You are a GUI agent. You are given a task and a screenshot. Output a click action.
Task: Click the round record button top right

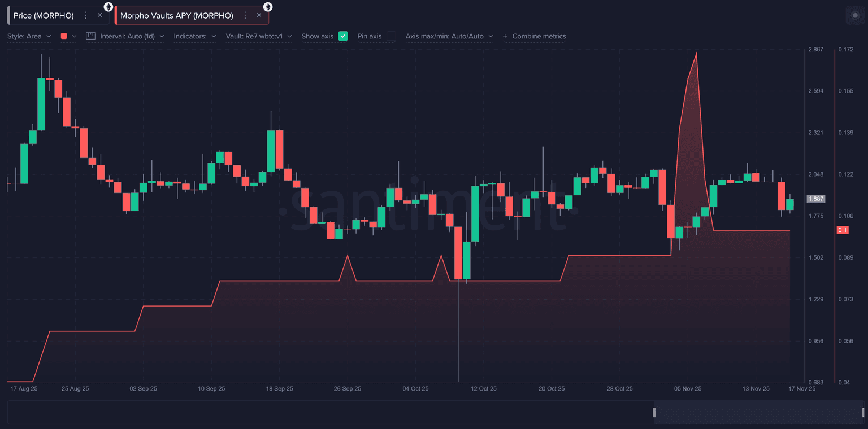[855, 15]
